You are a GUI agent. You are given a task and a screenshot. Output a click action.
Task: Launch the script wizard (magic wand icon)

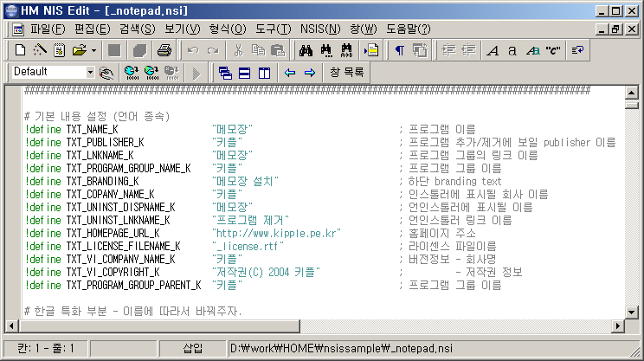click(x=40, y=50)
